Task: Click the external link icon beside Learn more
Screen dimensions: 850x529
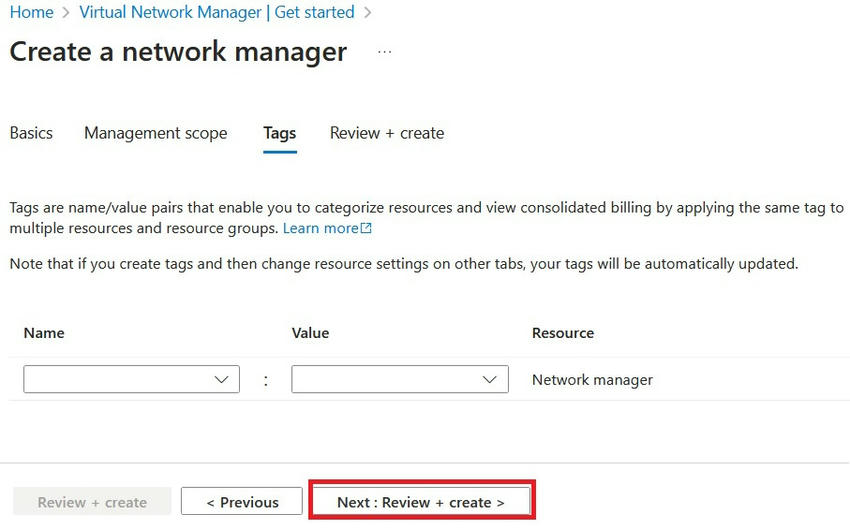Action: point(366,228)
